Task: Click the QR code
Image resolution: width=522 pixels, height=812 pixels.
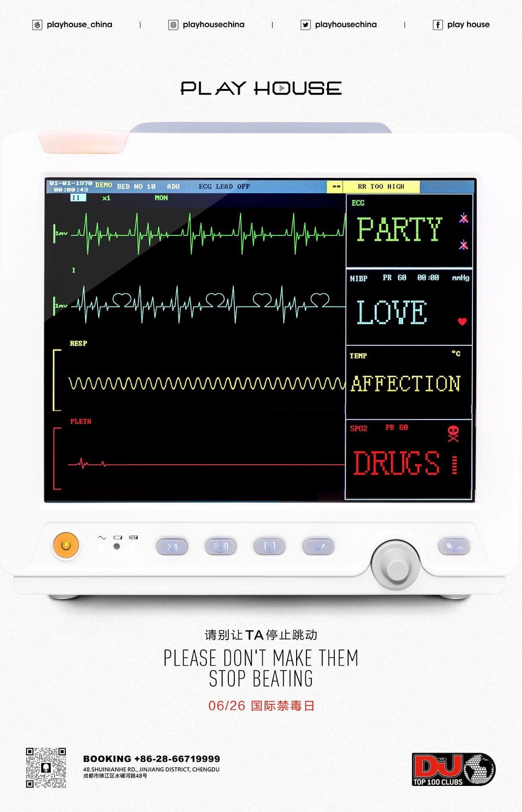Action: point(46,768)
